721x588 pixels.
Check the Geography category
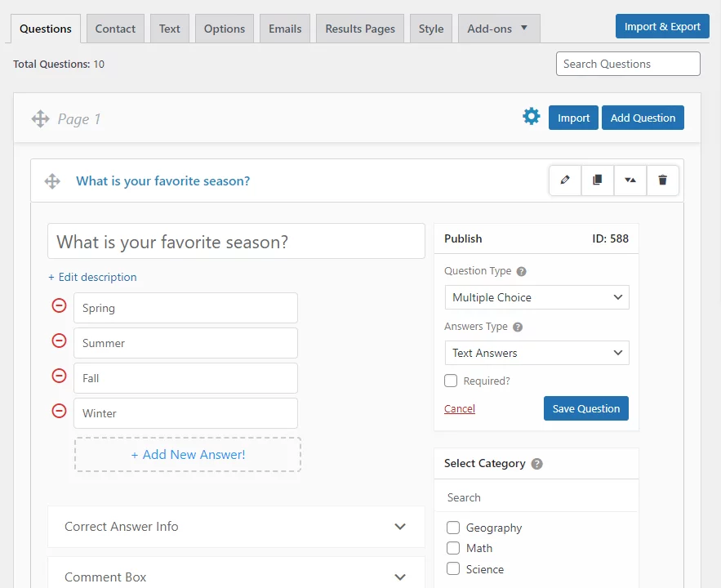[x=453, y=528]
